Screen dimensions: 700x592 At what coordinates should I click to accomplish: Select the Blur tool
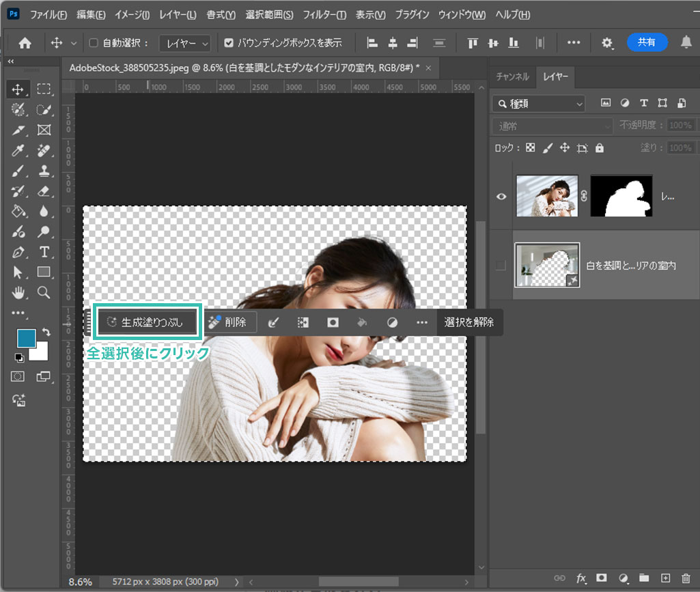coord(44,211)
